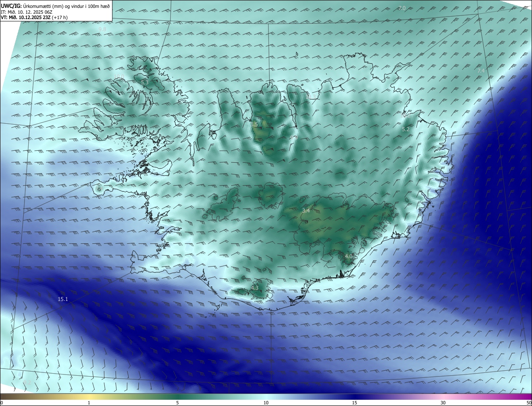The height and width of the screenshot is (406, 532).
Task: Click the colorbar tick label 10
Action: pos(266,403)
